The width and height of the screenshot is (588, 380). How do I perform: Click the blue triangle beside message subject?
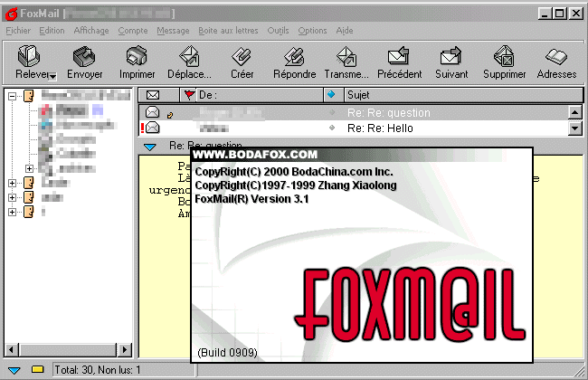click(150, 146)
